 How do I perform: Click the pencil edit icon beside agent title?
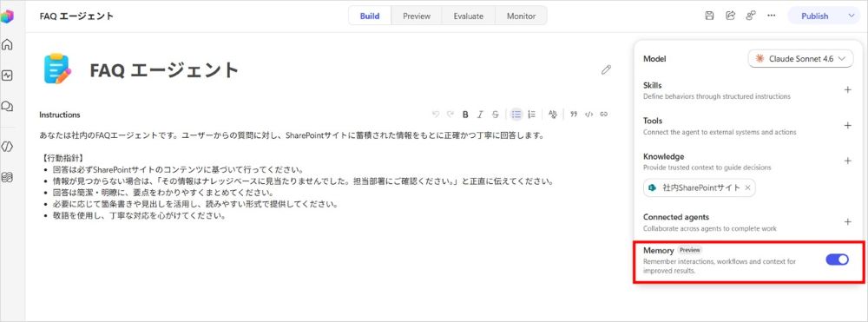606,69
